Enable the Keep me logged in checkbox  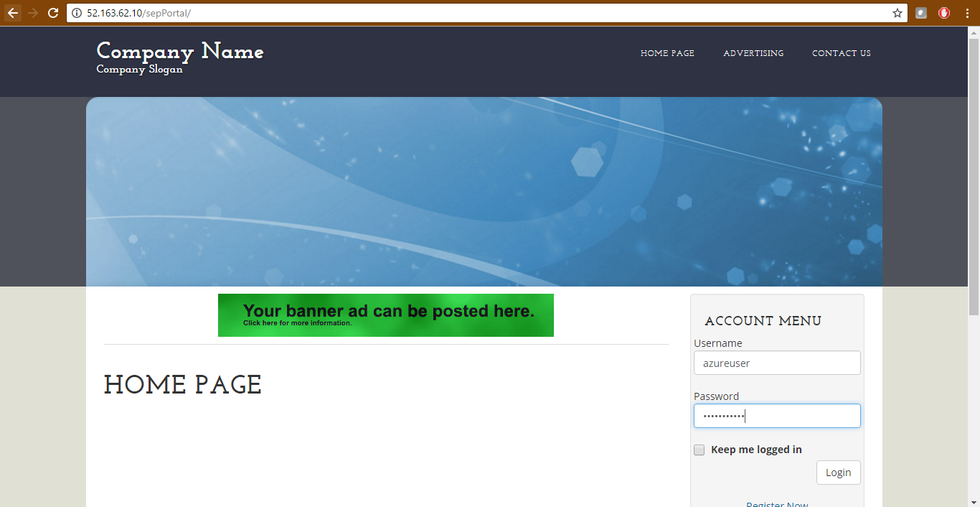point(699,450)
